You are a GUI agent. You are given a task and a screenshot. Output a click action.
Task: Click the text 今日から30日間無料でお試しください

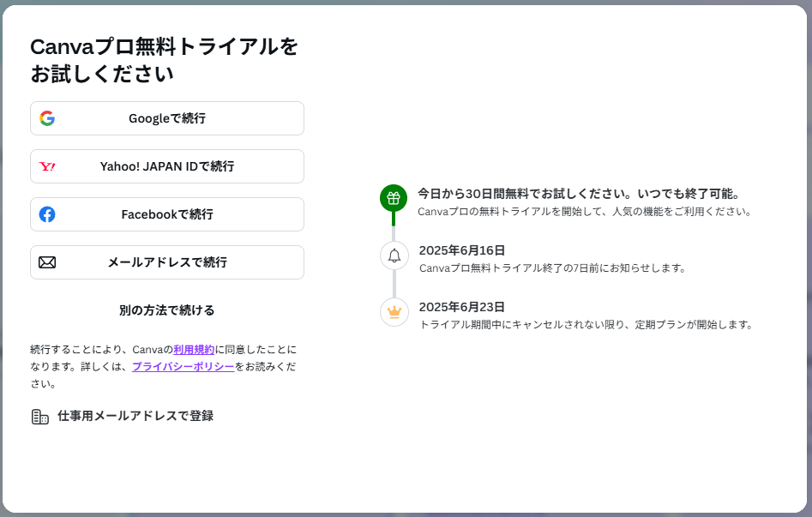525,194
